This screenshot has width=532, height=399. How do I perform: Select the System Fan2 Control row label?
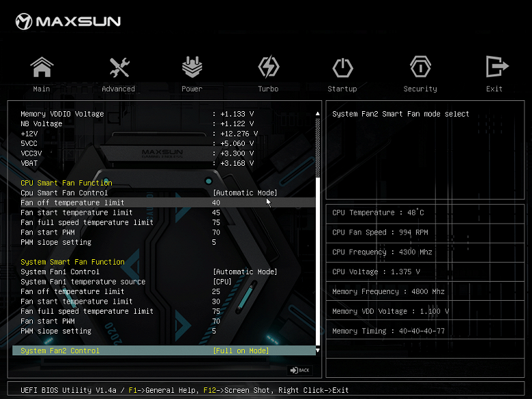(x=60, y=351)
